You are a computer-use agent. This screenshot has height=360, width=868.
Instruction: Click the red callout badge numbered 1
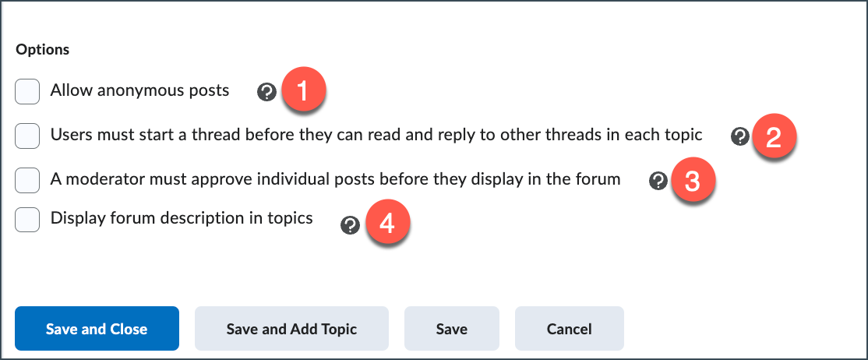(302, 90)
